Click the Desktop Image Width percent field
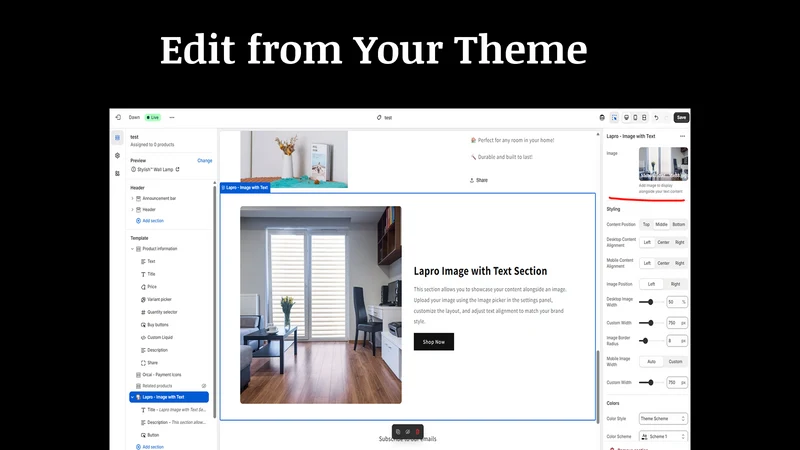This screenshot has width=800, height=450. 677,302
